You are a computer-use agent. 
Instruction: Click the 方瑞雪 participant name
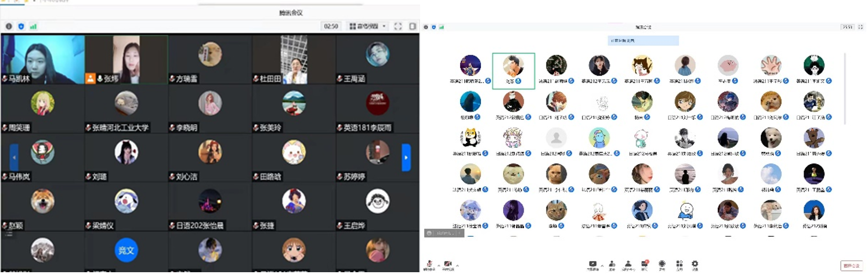click(x=187, y=79)
